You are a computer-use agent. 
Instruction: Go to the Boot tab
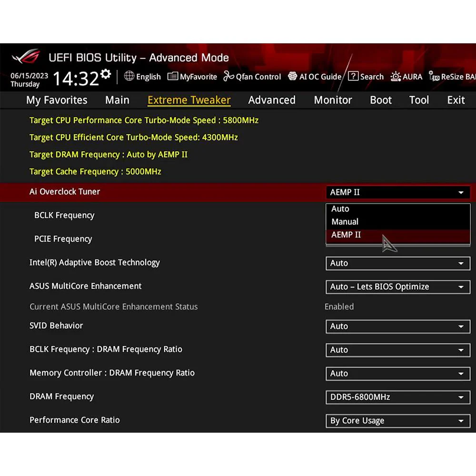click(381, 100)
